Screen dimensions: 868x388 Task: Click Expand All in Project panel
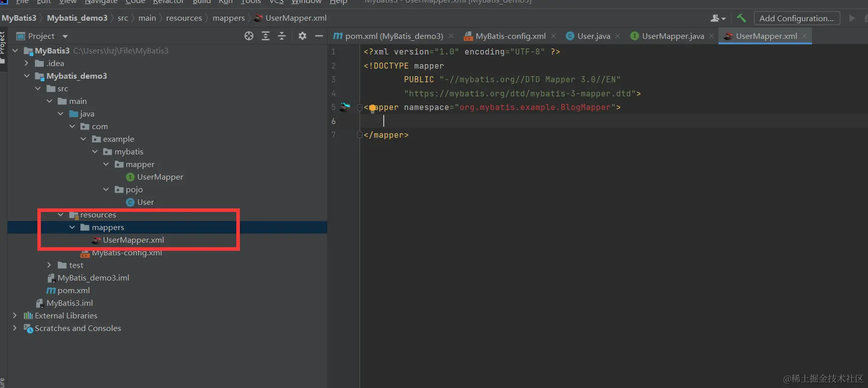click(x=266, y=36)
